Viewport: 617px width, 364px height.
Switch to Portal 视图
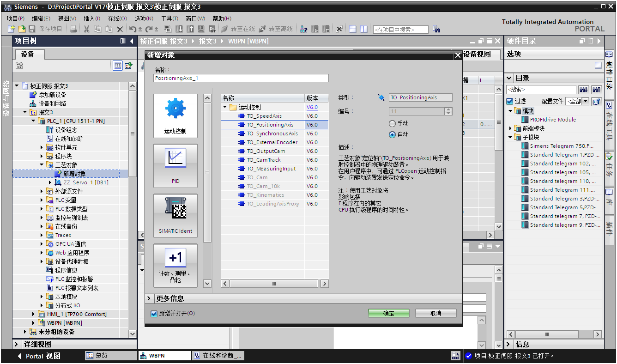tap(39, 356)
